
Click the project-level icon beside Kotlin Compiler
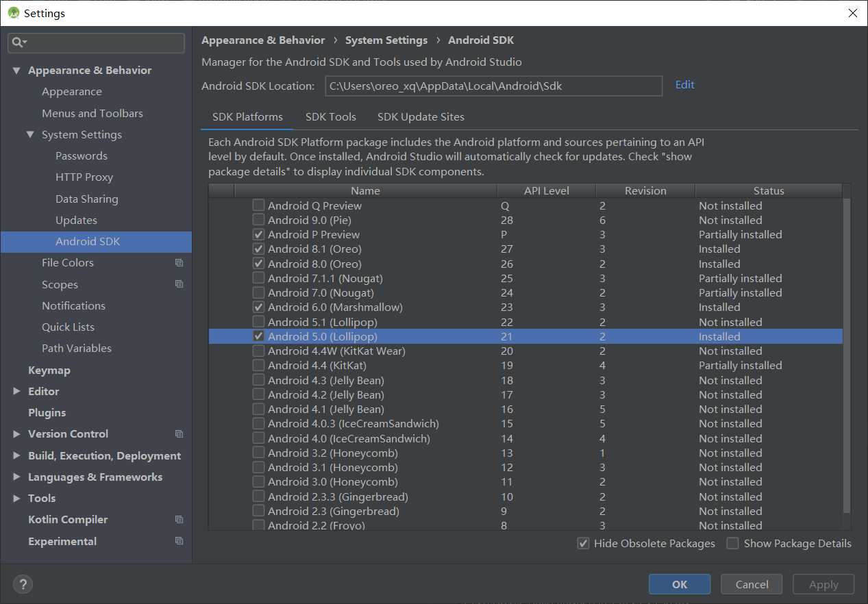pos(179,520)
